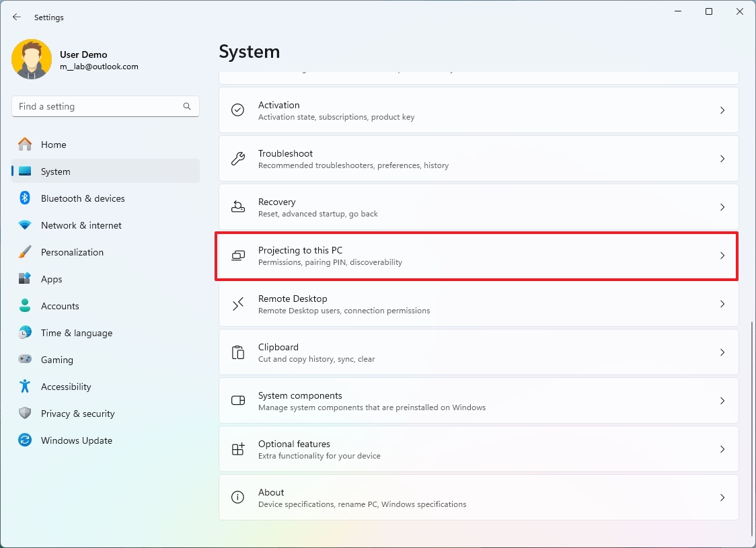Click 'Manage system components that are preinstalled' text
The height and width of the screenshot is (548, 756).
coord(372,407)
